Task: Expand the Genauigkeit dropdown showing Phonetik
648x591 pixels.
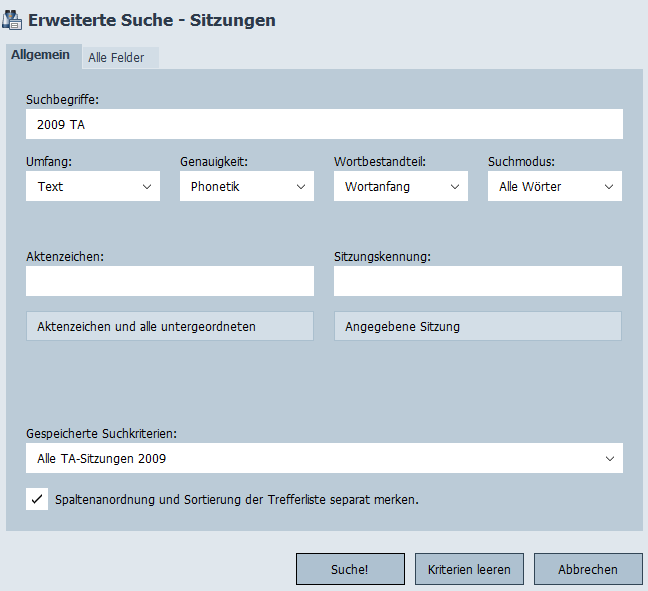Action: (x=246, y=186)
